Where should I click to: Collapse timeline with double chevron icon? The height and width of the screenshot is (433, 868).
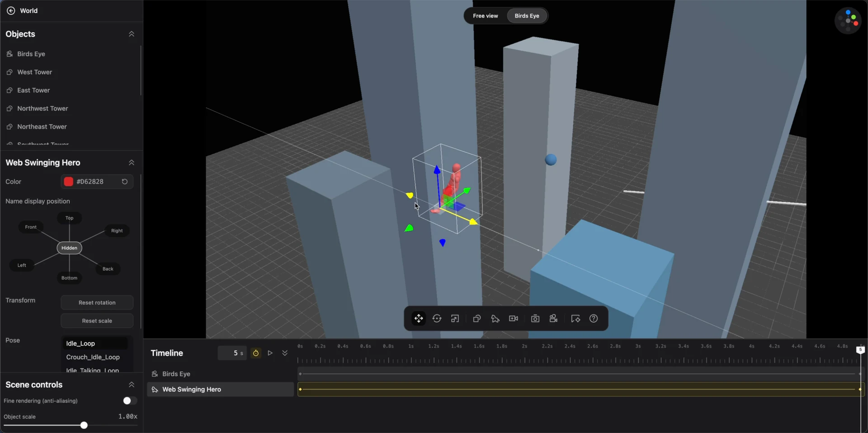pos(285,353)
